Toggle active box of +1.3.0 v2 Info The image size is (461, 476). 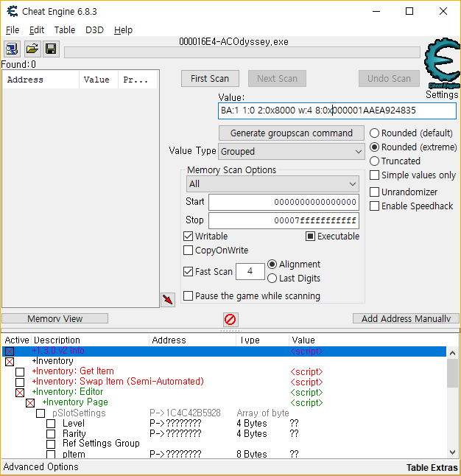tap(10, 351)
